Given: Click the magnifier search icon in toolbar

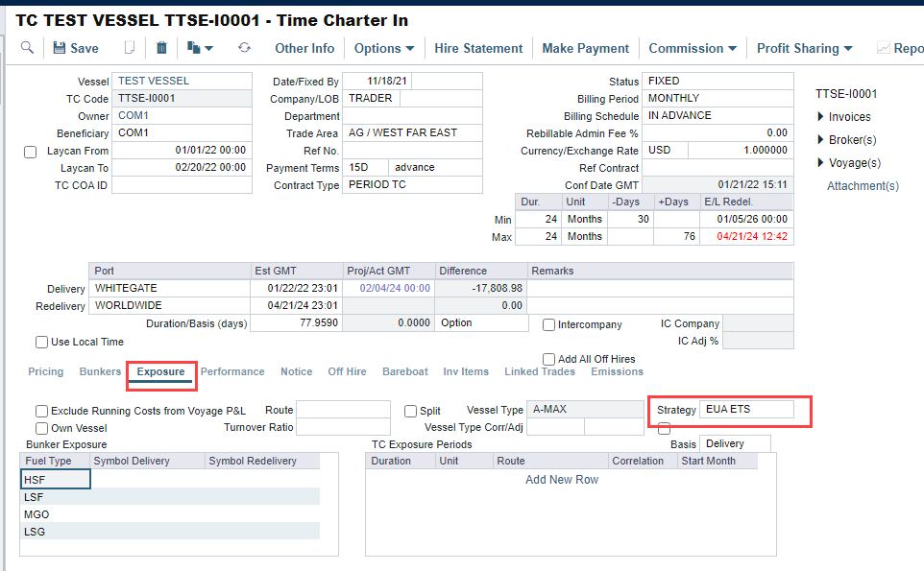Looking at the screenshot, I should [27, 48].
